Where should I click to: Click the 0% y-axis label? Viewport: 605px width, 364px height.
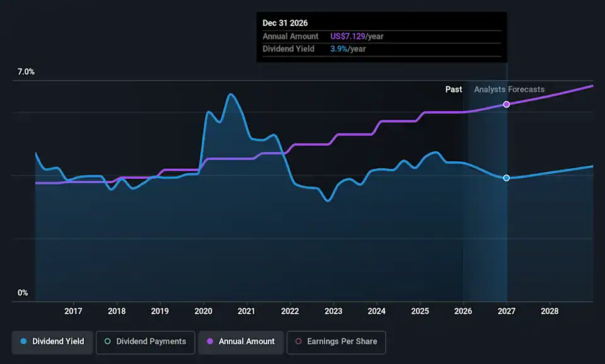[23, 293]
